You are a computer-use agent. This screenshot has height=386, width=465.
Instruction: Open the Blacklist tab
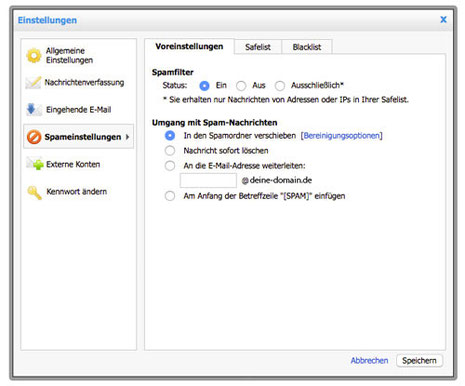click(x=307, y=47)
